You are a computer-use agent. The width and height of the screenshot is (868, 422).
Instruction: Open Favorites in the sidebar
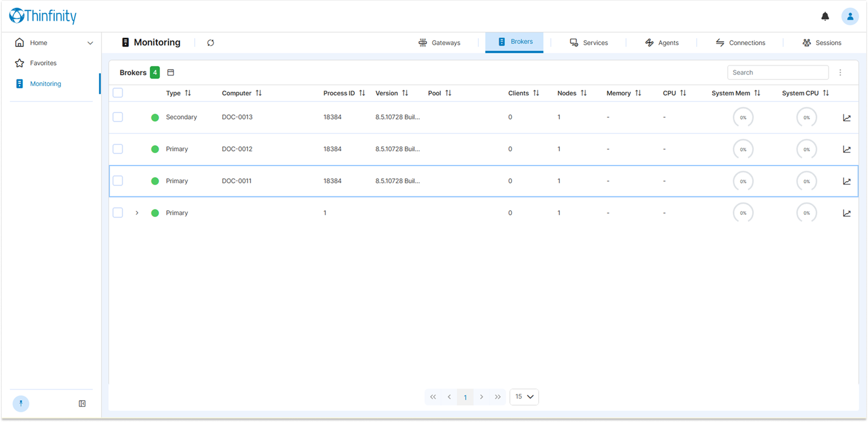43,63
